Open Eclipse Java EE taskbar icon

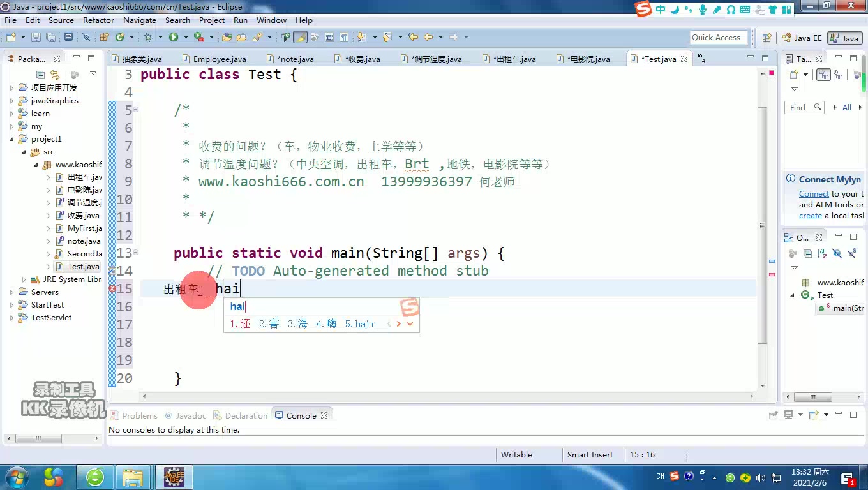click(174, 477)
